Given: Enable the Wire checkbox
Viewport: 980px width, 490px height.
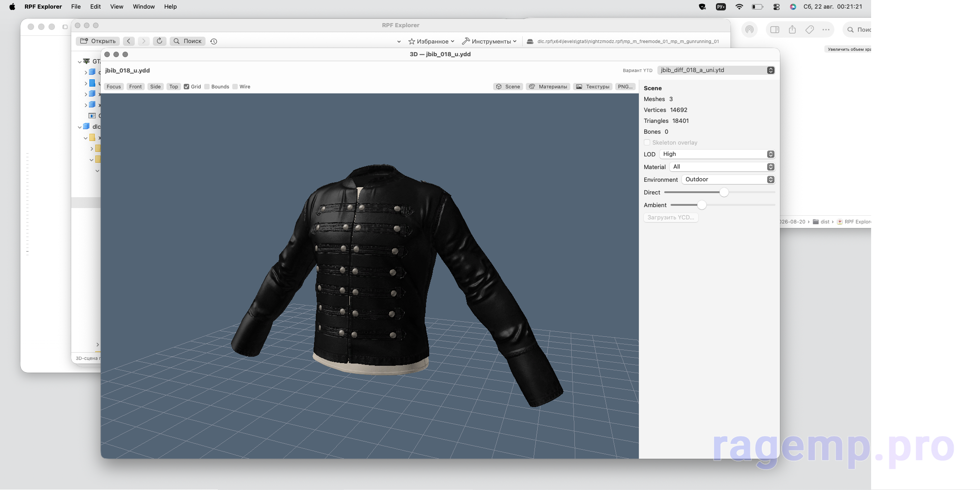Looking at the screenshot, I should (x=235, y=87).
